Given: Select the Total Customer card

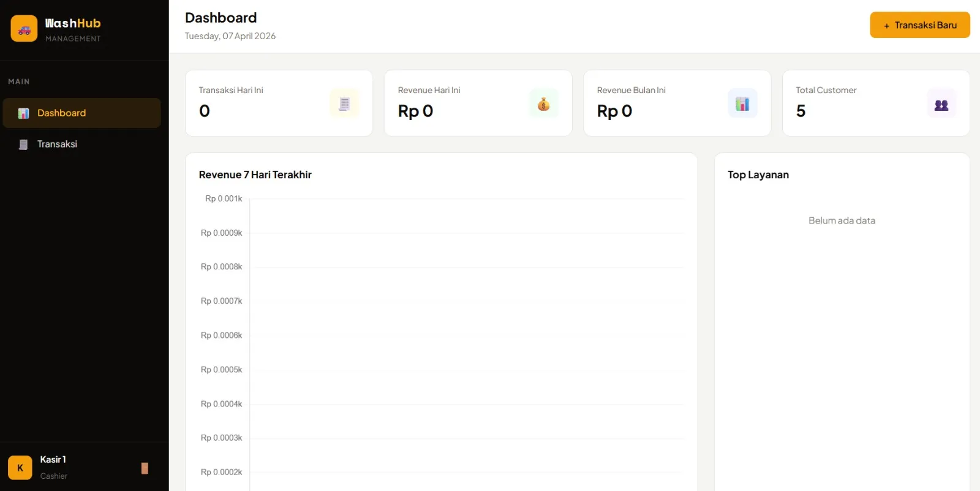Looking at the screenshot, I should (876, 103).
